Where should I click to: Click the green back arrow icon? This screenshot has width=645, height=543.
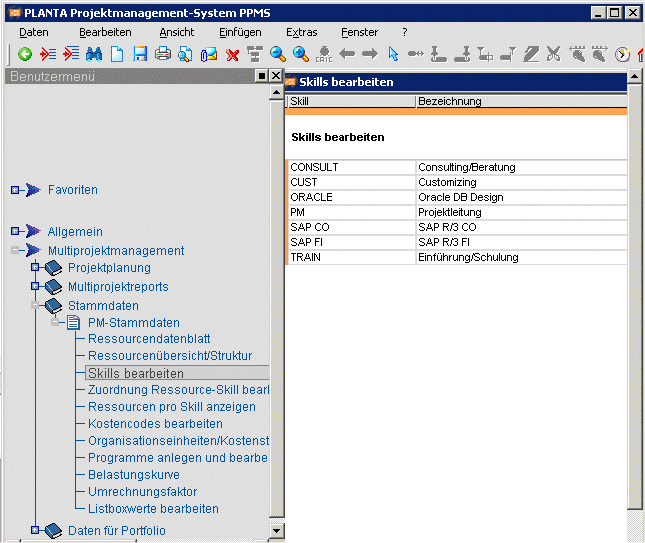pos(25,54)
